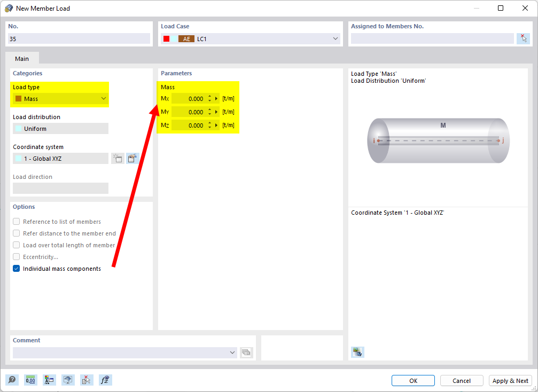Open the Comment dropdown list
The width and height of the screenshot is (538, 392).
[232, 352]
